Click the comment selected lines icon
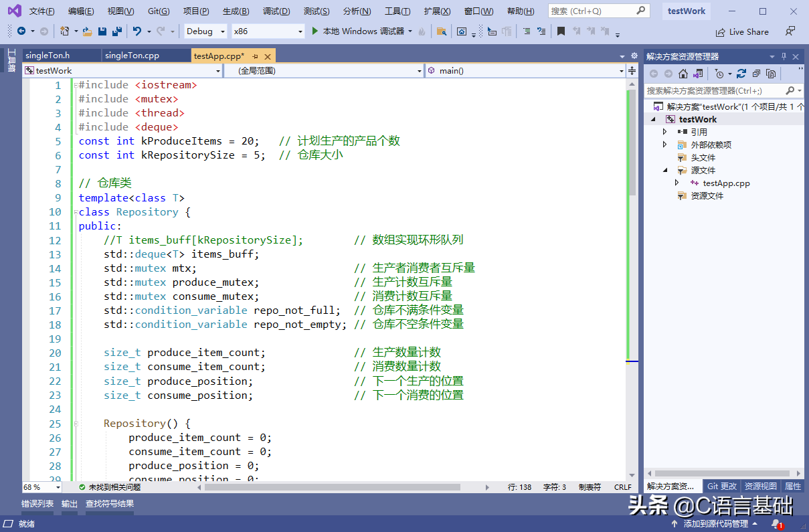809x532 pixels. (526, 31)
